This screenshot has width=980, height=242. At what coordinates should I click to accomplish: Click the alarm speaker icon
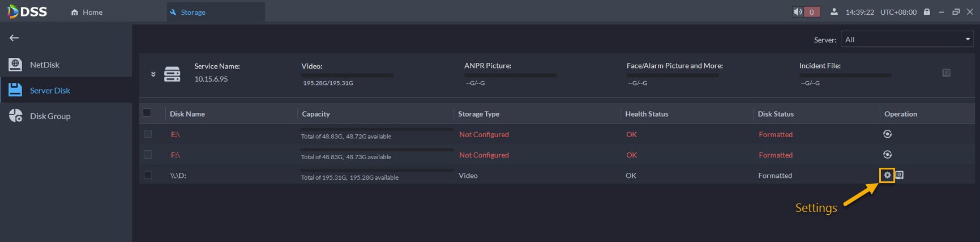point(798,12)
